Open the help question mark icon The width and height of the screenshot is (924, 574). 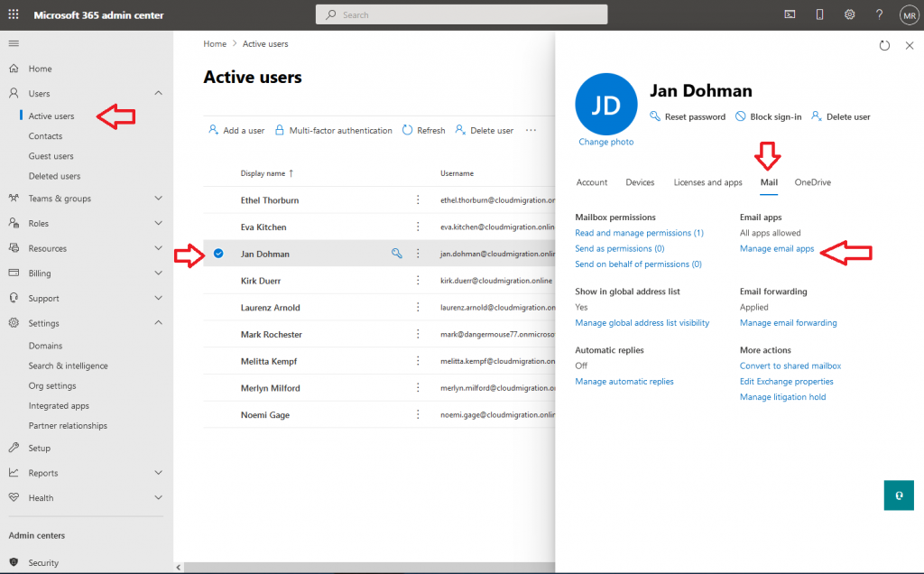coord(879,14)
